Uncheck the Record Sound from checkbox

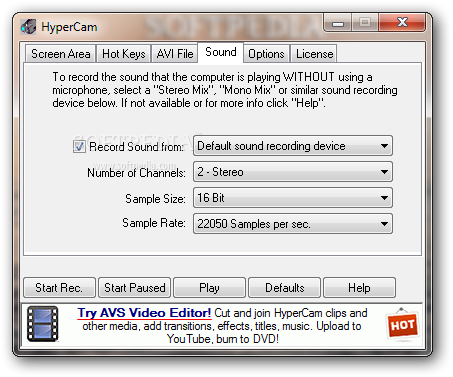pos(79,146)
